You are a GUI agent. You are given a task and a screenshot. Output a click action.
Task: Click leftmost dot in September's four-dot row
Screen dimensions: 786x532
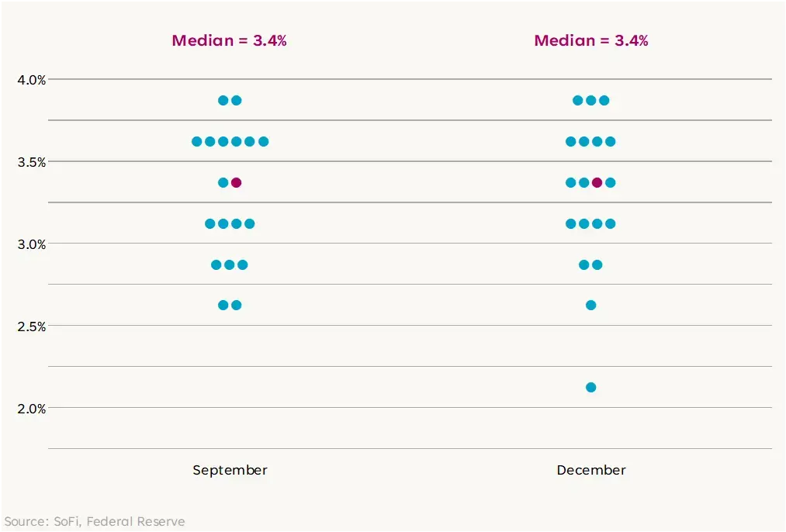coord(209,223)
